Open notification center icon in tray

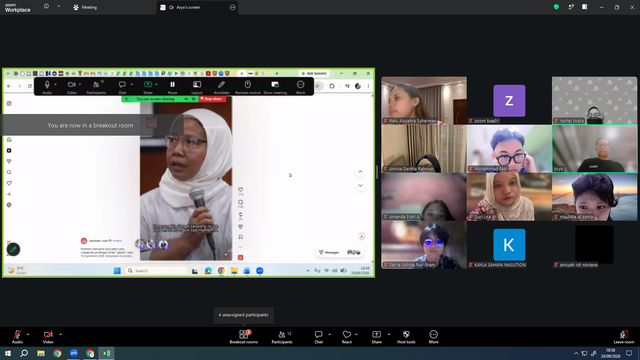(629, 353)
